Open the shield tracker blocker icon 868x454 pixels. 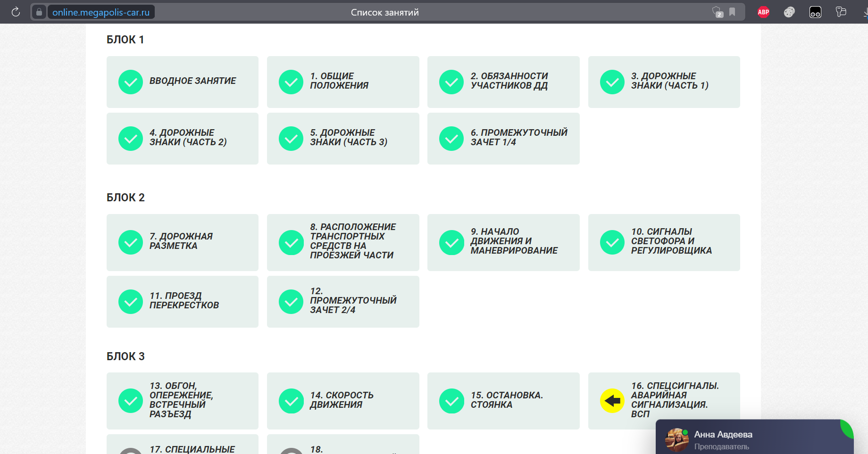point(717,12)
